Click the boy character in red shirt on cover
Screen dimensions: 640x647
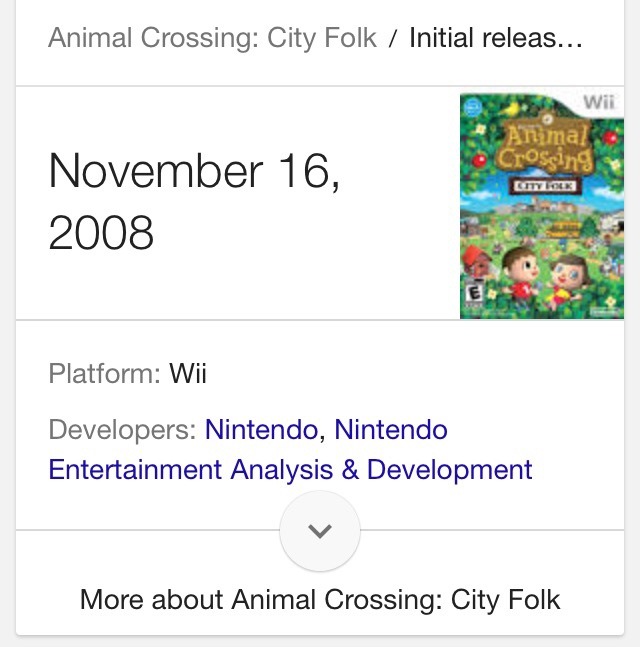[520, 268]
